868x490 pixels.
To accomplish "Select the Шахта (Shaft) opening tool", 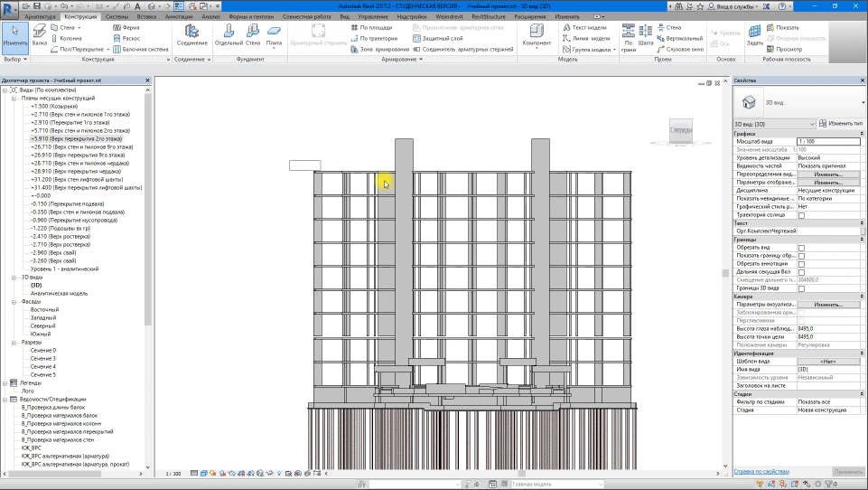I will click(645, 35).
